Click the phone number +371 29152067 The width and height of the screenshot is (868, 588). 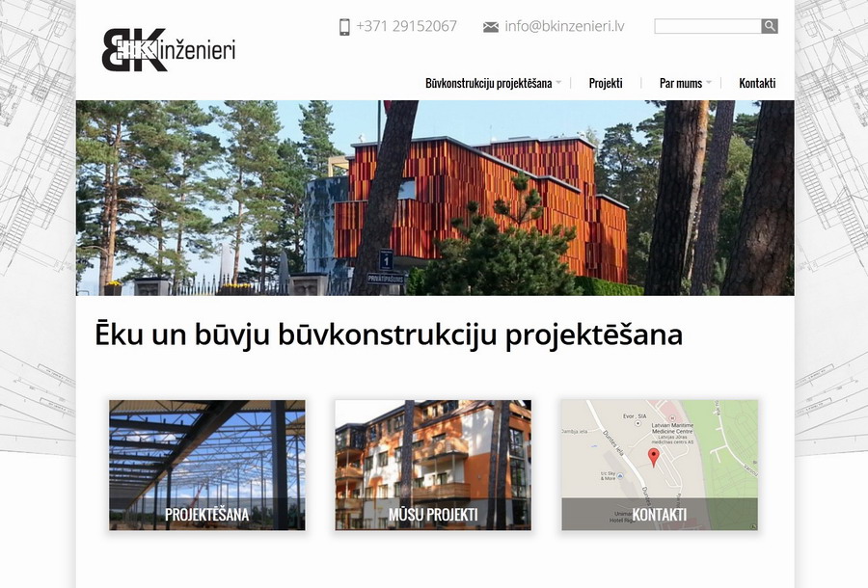click(x=406, y=27)
